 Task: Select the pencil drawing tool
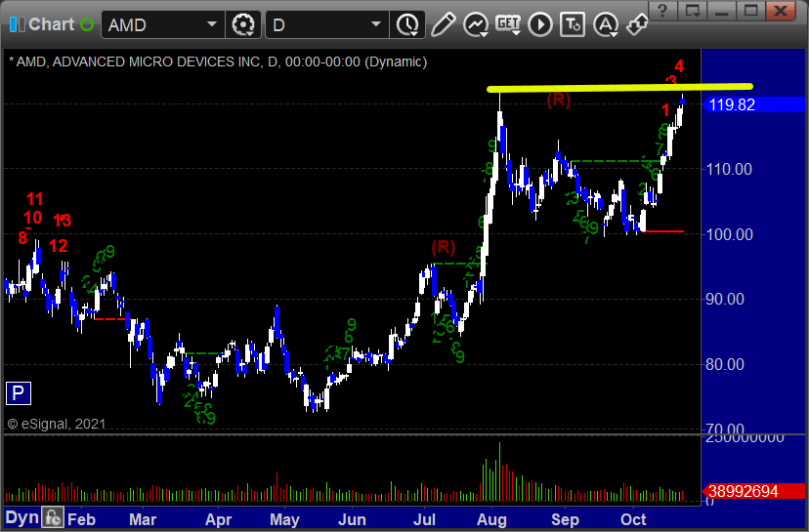[x=443, y=24]
